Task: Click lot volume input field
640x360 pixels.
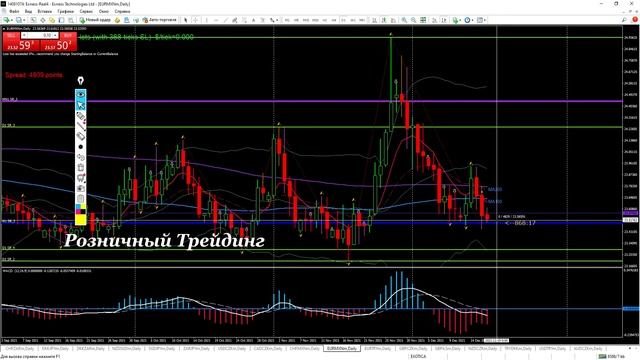Action: [x=40, y=36]
